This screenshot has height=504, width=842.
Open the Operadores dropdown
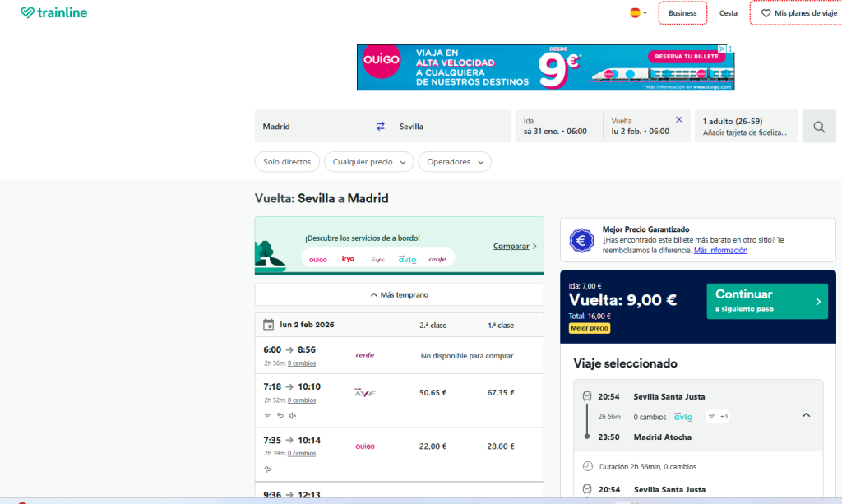coord(454,161)
